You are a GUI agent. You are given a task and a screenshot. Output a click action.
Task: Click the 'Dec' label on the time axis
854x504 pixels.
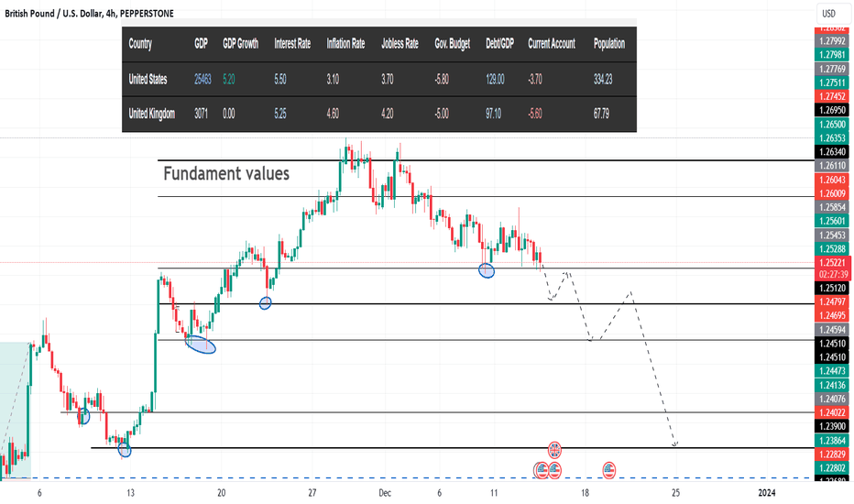pos(385,493)
